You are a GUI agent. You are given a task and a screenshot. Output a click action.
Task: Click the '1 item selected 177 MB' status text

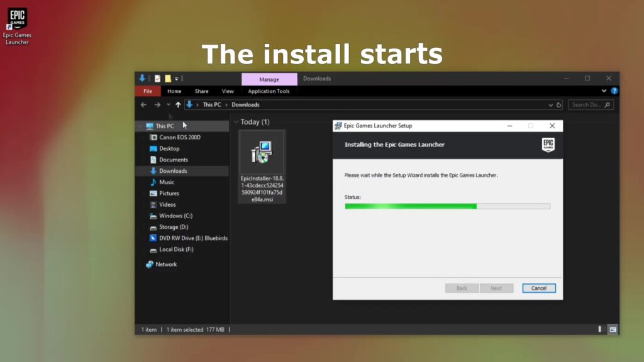click(x=195, y=329)
